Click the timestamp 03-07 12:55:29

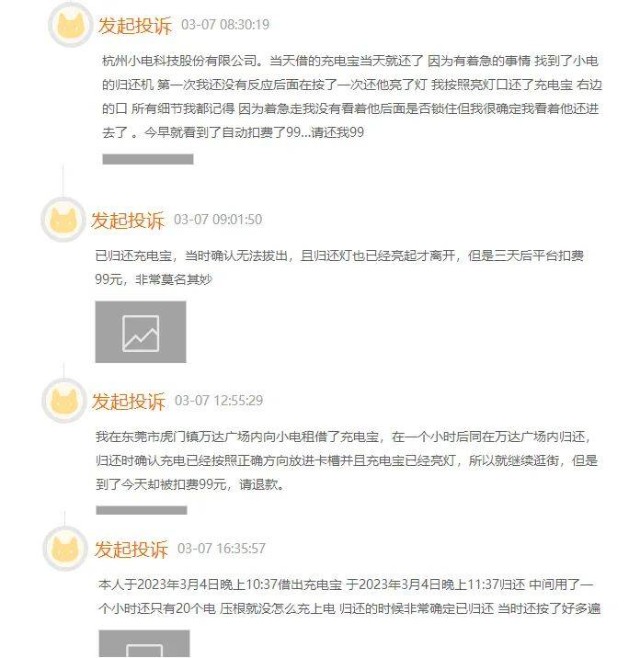click(x=219, y=400)
